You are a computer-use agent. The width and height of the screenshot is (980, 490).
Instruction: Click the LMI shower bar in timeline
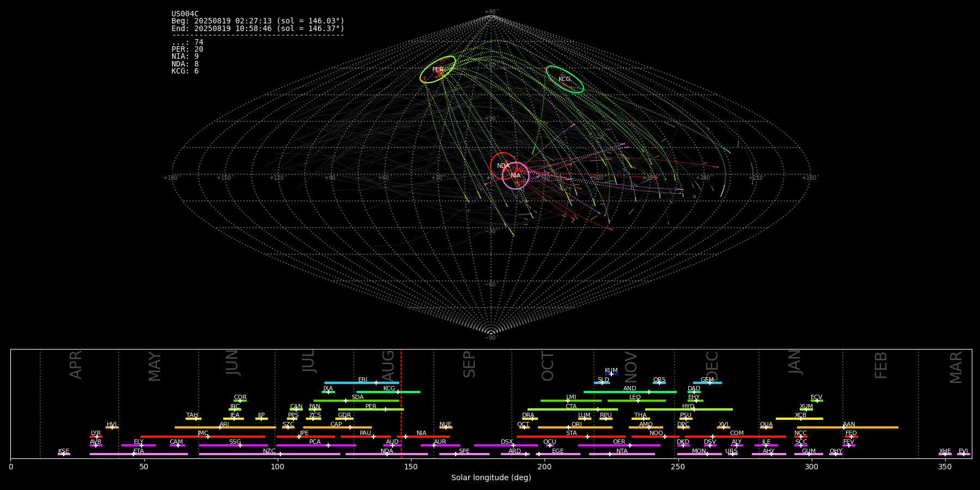571,401
